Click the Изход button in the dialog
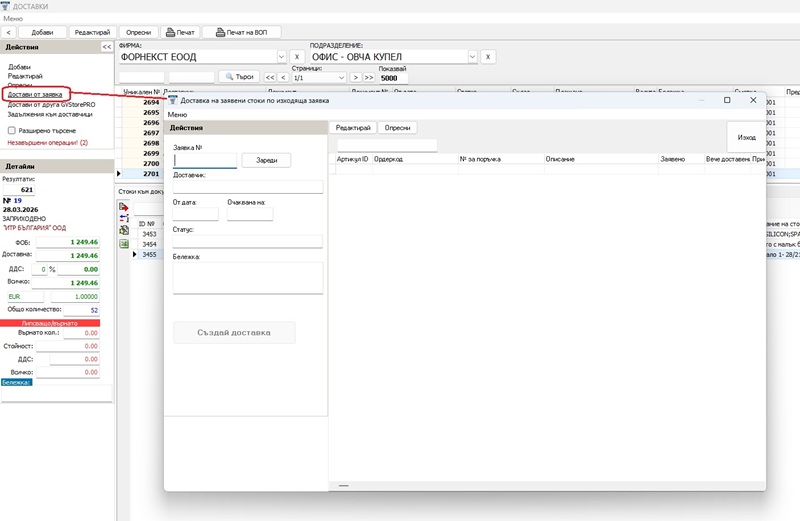Screen dimensions: 800x521 (x=745, y=137)
